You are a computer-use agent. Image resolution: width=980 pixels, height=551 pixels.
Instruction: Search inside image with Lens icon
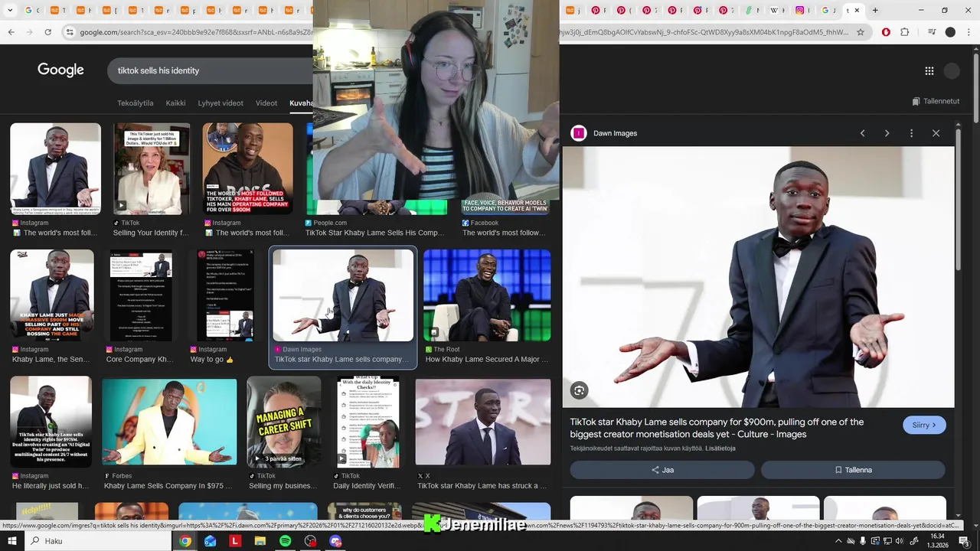[x=579, y=391]
